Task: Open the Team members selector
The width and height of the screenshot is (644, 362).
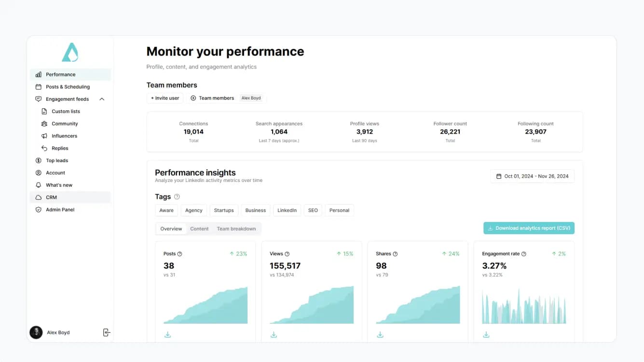Action: (x=212, y=98)
